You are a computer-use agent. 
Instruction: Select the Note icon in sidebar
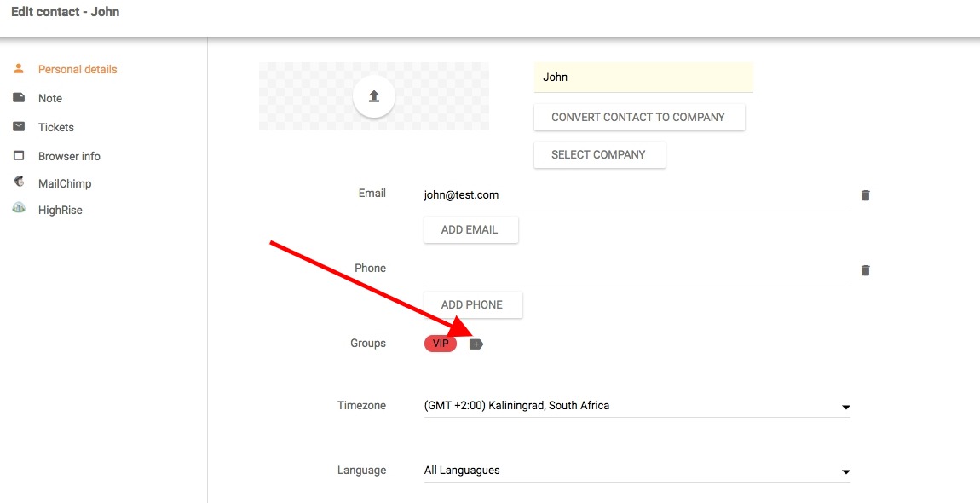coord(19,97)
